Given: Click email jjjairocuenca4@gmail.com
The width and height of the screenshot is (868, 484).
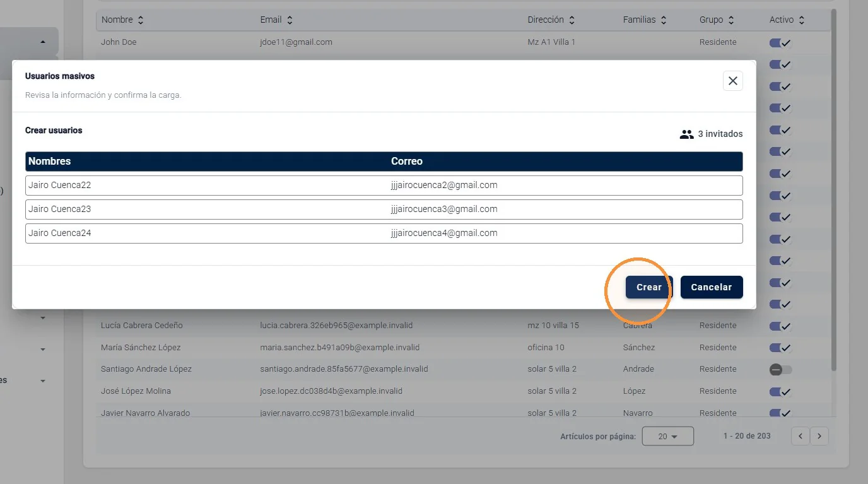Looking at the screenshot, I should pyautogui.click(x=444, y=233).
